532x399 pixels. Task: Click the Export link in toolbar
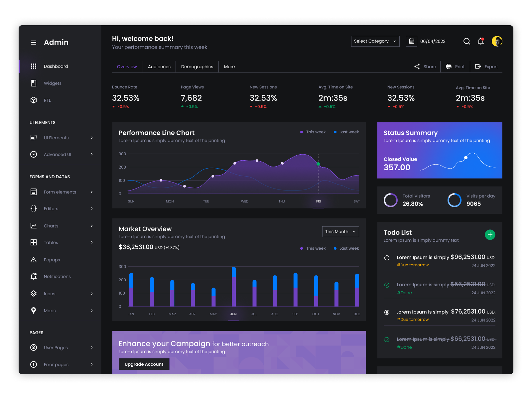486,66
